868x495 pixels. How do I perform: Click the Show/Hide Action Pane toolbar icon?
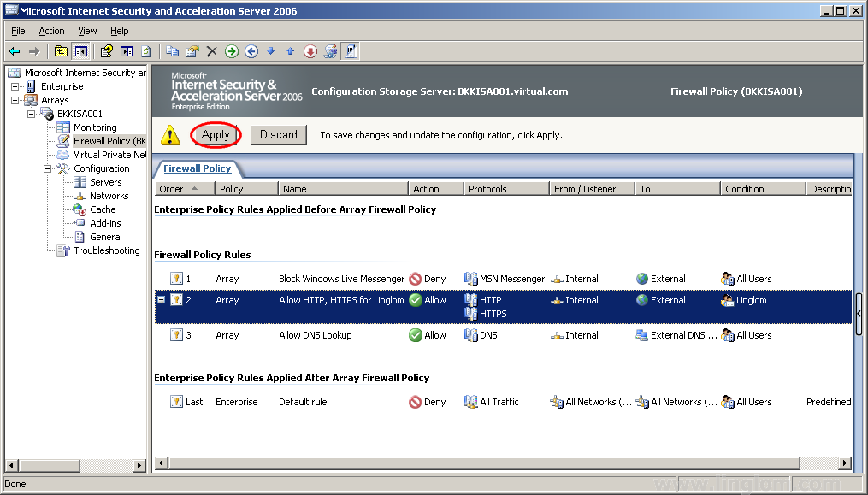127,51
